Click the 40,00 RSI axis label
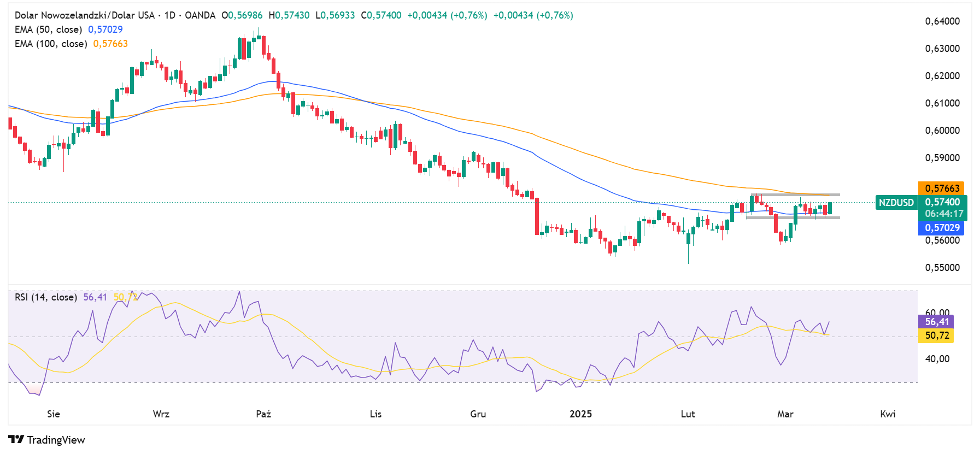 tap(937, 359)
